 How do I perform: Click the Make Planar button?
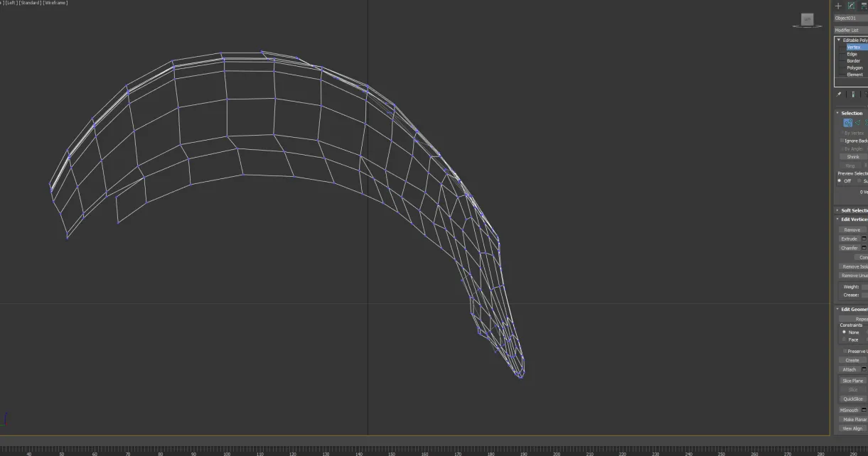coord(854,419)
